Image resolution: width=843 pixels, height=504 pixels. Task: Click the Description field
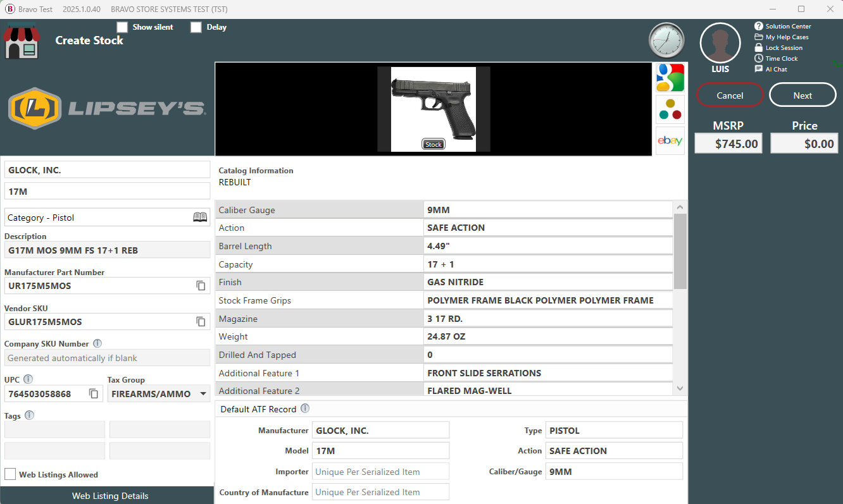[107, 250]
